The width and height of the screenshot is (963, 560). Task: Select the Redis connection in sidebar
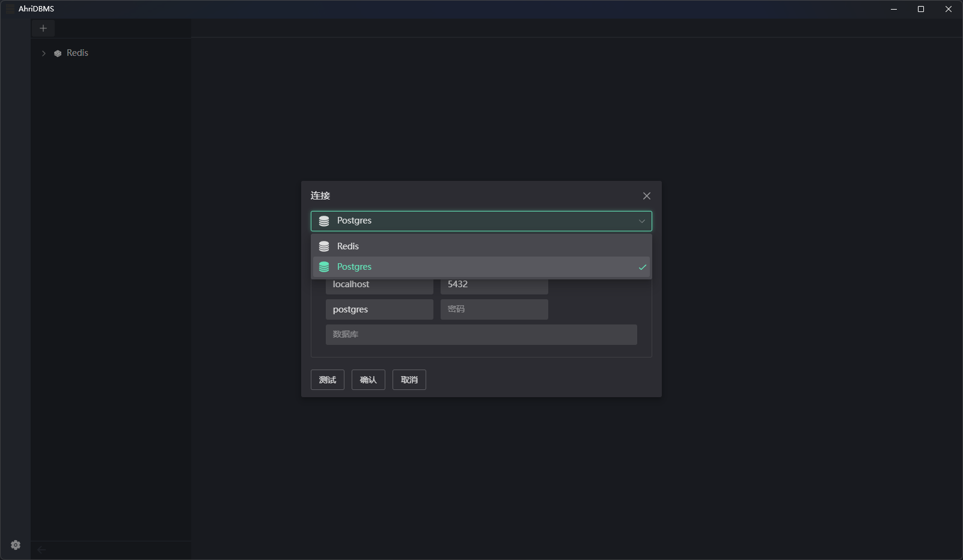[78, 53]
